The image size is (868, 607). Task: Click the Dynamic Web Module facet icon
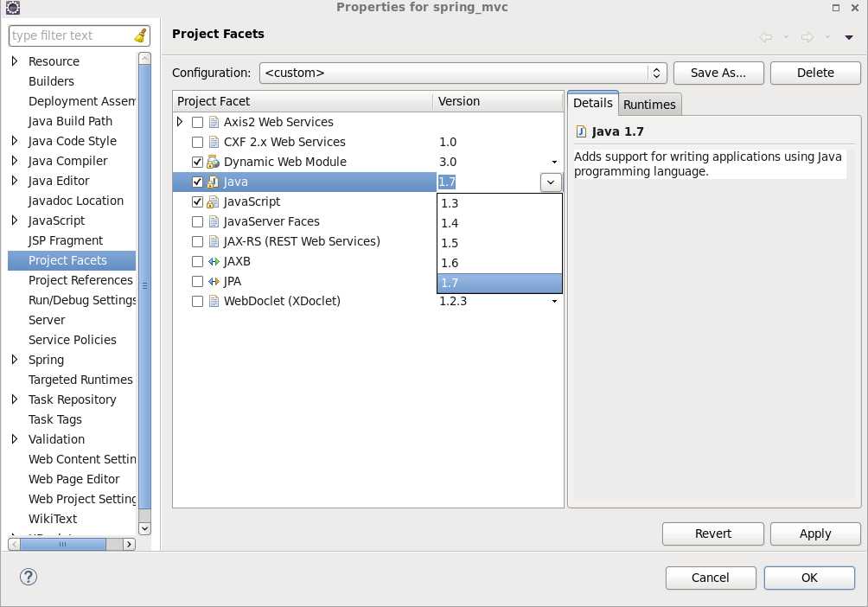click(214, 162)
